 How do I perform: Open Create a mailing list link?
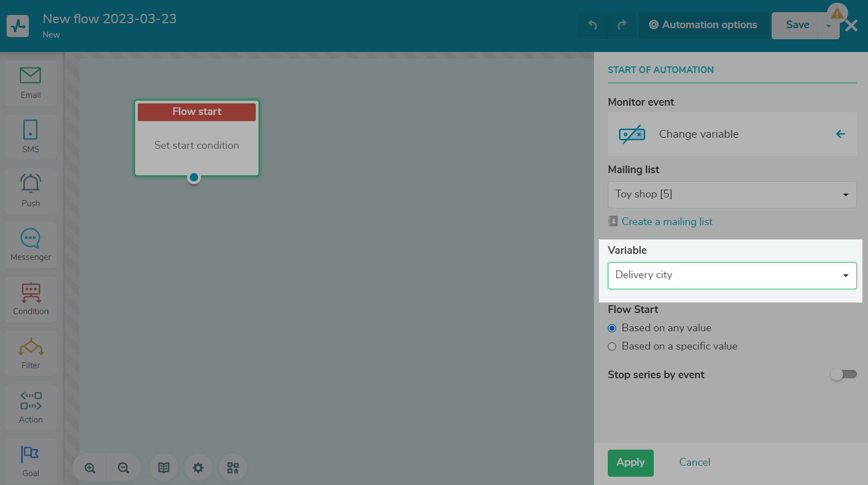[667, 222]
